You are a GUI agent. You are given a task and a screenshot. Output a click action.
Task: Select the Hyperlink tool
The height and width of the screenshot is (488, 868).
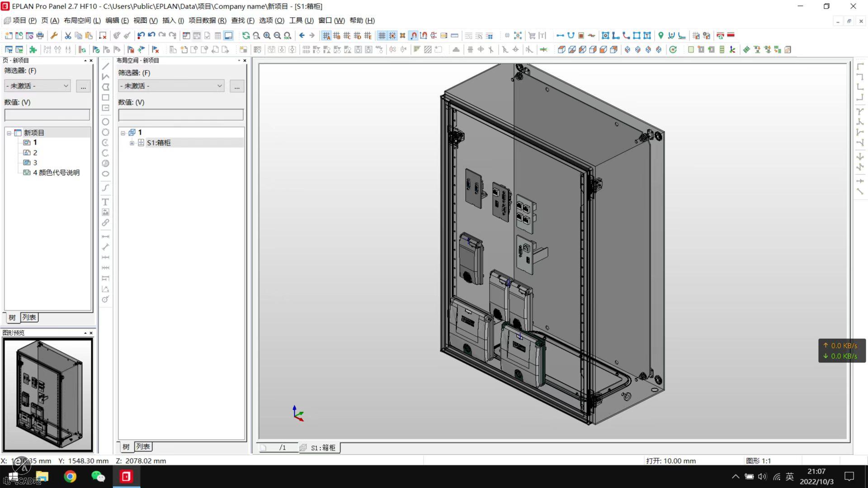[x=105, y=223]
